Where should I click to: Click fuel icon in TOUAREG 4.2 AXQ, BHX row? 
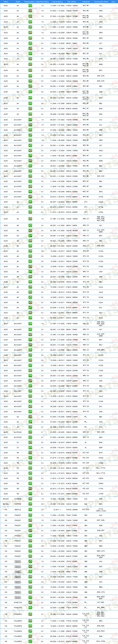pos(30,631)
